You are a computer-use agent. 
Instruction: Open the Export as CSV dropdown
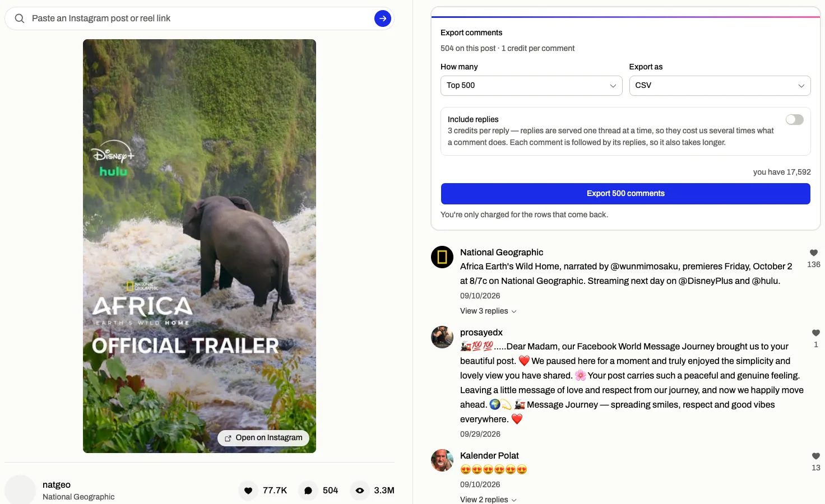[720, 86]
